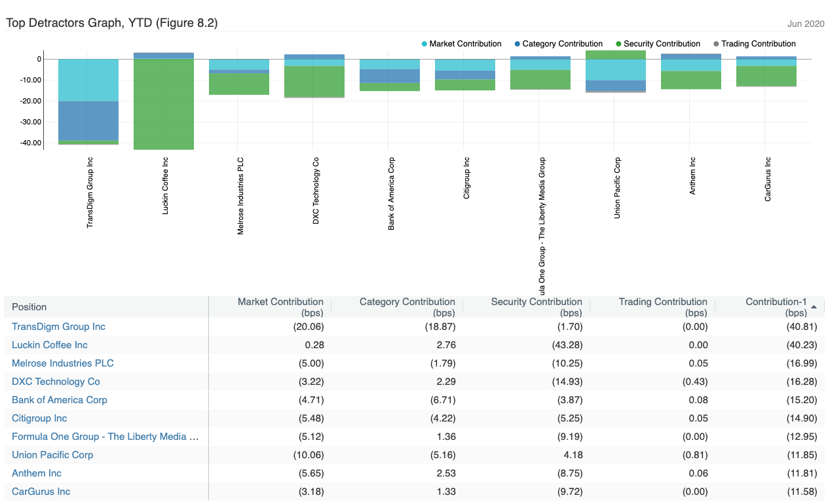The height and width of the screenshot is (504, 828).
Task: Select the (12.95) total for Formula One
Action: pyautogui.click(x=803, y=437)
